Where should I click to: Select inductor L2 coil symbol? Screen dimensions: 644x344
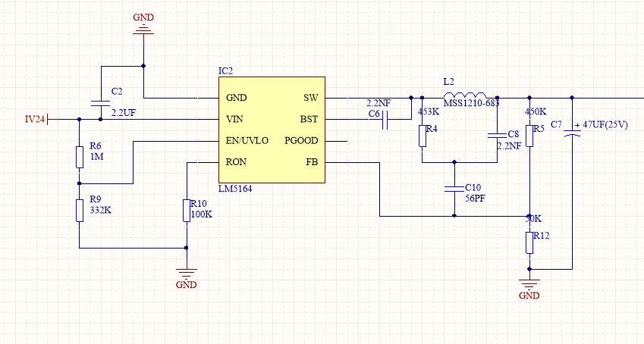pyautogui.click(x=465, y=95)
